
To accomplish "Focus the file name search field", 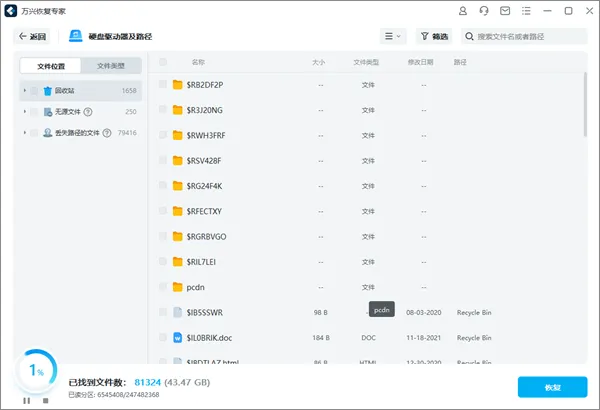I will coord(524,36).
